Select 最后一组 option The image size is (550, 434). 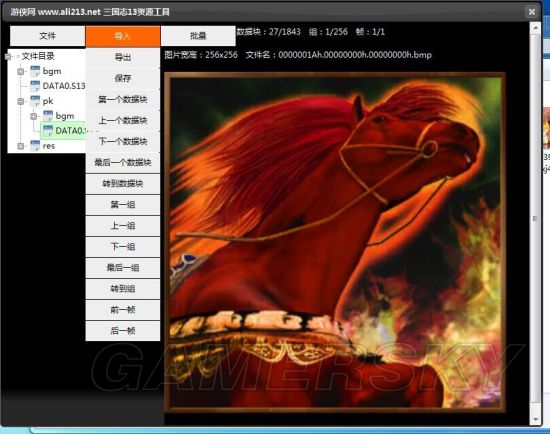point(123,268)
